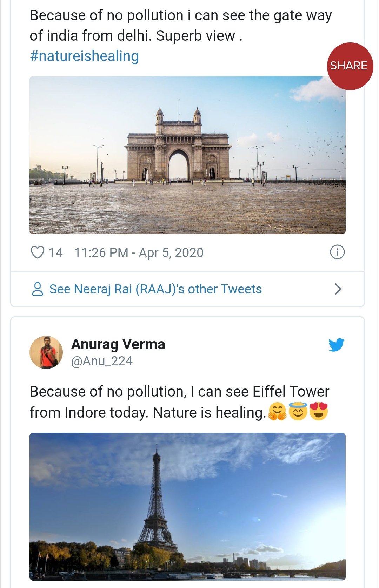Click the hugging face emoji
This screenshot has height=588, width=379.
tap(277, 412)
